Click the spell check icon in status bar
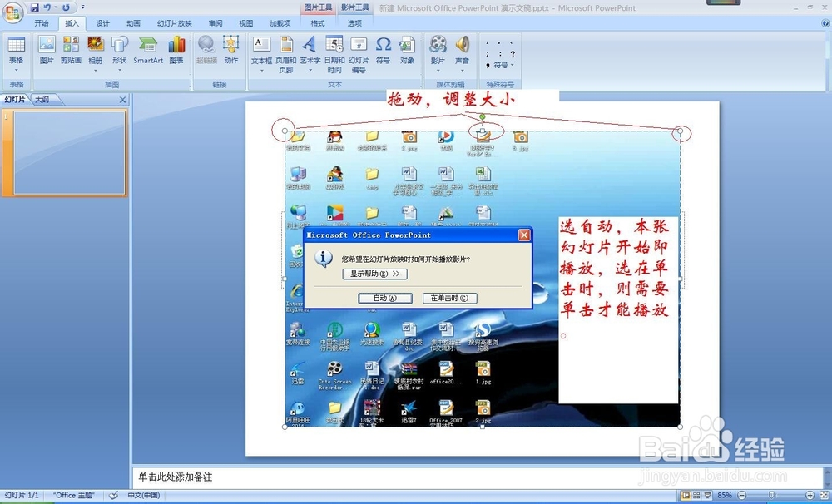This screenshot has width=832, height=504. coord(113,495)
